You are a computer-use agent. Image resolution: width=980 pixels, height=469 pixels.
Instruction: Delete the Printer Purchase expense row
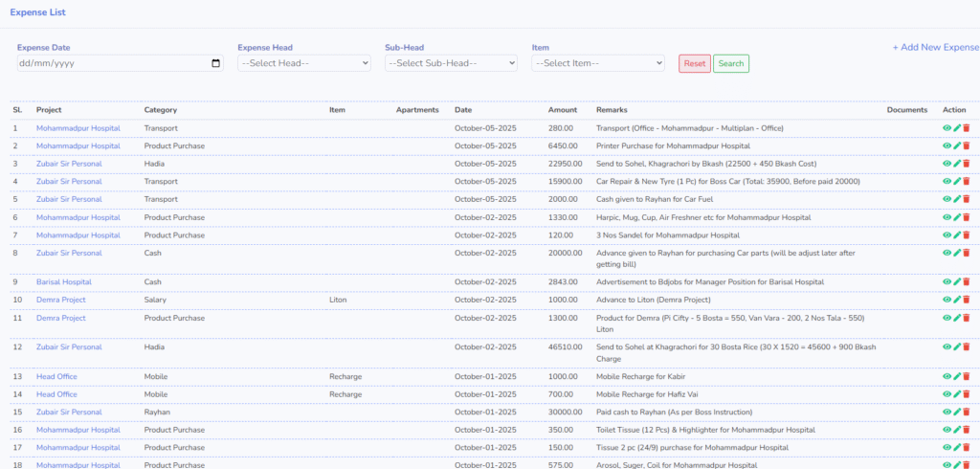pos(967,145)
